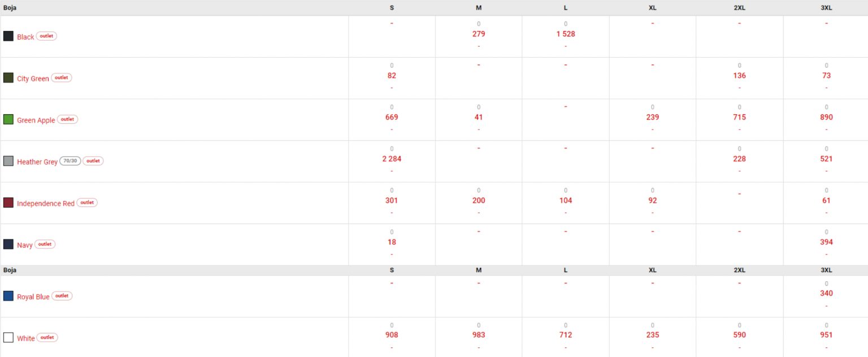
Task: Click the outlet tag next to White
Action: (47, 338)
